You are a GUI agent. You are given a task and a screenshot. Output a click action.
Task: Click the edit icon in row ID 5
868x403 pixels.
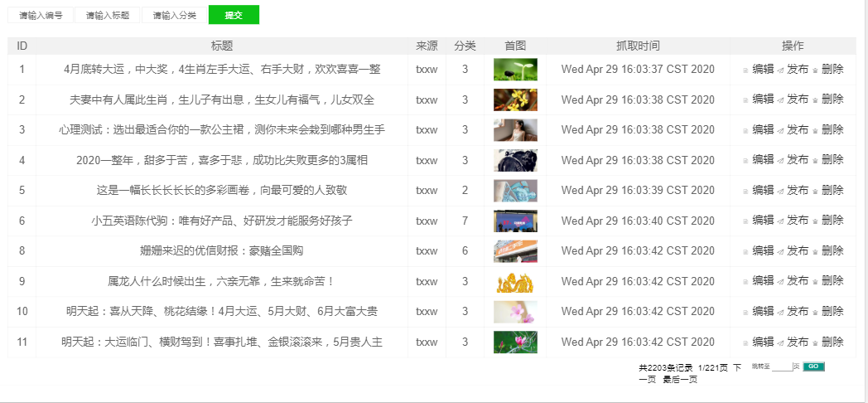[745, 191]
